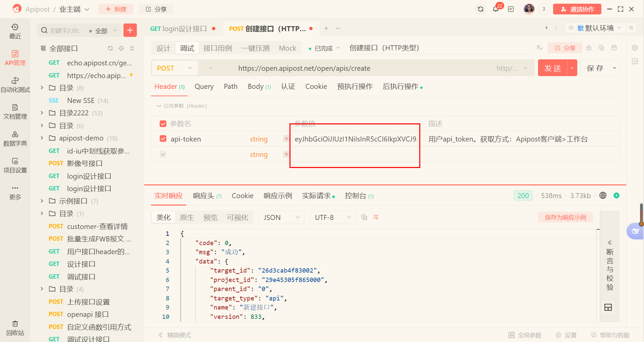Open the user avatar profile
The height and width of the screenshot is (342, 644).
point(529,9)
